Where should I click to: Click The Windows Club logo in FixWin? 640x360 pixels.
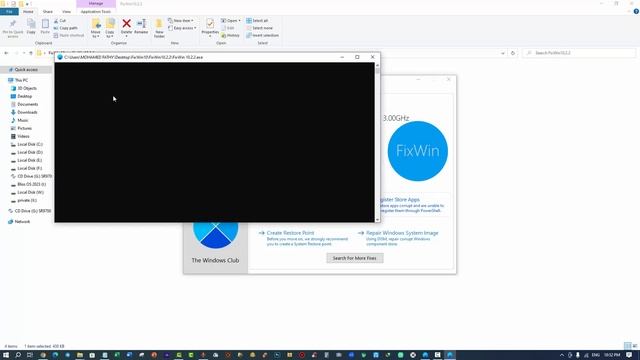pyautogui.click(x=216, y=235)
